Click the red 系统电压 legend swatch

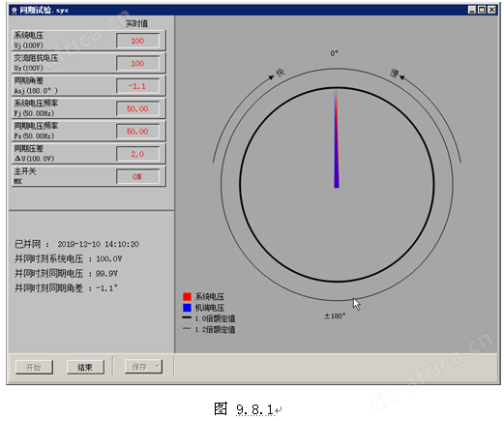pyautogui.click(x=187, y=296)
